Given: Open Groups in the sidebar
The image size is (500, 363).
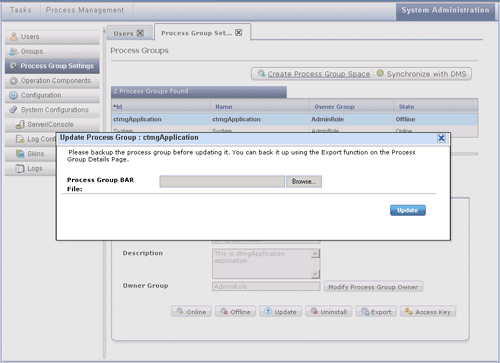Looking at the screenshot, I should (x=52, y=51).
